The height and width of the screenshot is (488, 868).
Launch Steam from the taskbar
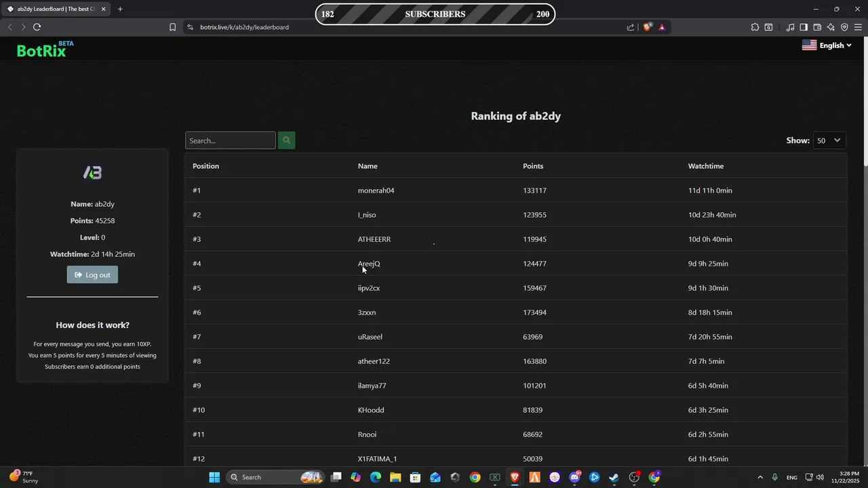pyautogui.click(x=614, y=477)
